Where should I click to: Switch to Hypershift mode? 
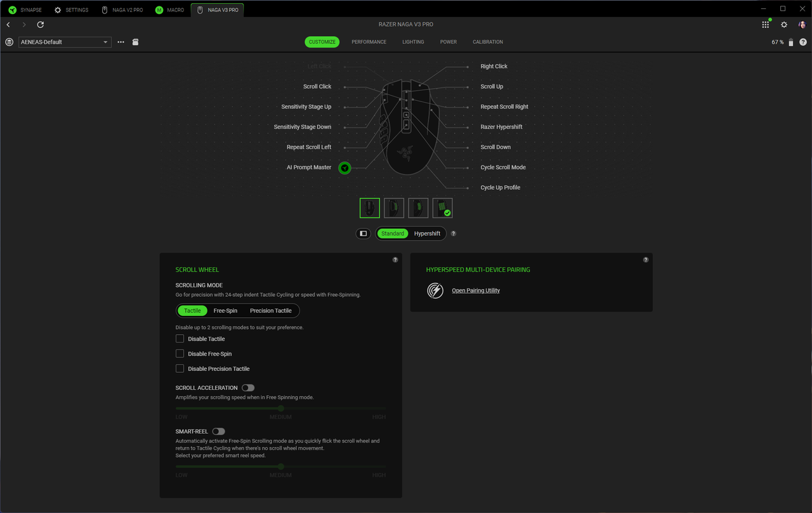[x=427, y=233]
